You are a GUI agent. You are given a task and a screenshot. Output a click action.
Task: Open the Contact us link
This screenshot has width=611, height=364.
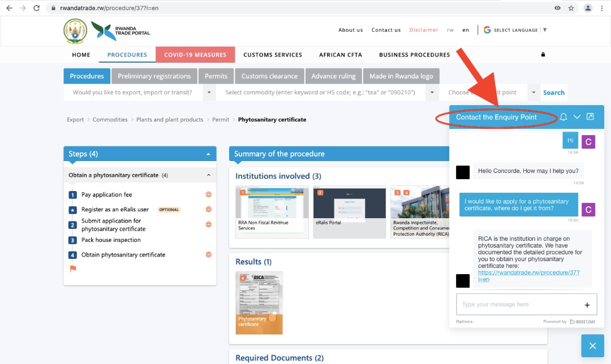tap(386, 30)
